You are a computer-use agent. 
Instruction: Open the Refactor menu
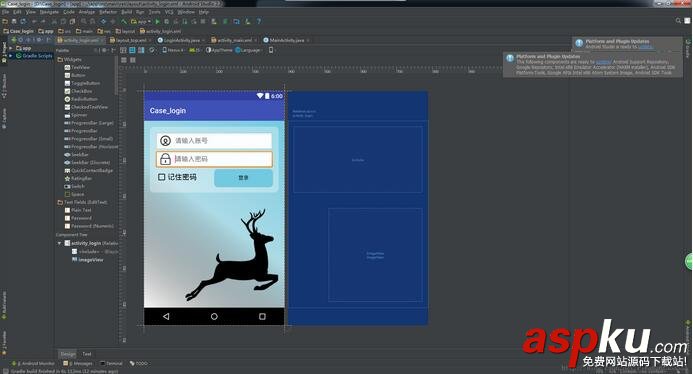[108, 12]
